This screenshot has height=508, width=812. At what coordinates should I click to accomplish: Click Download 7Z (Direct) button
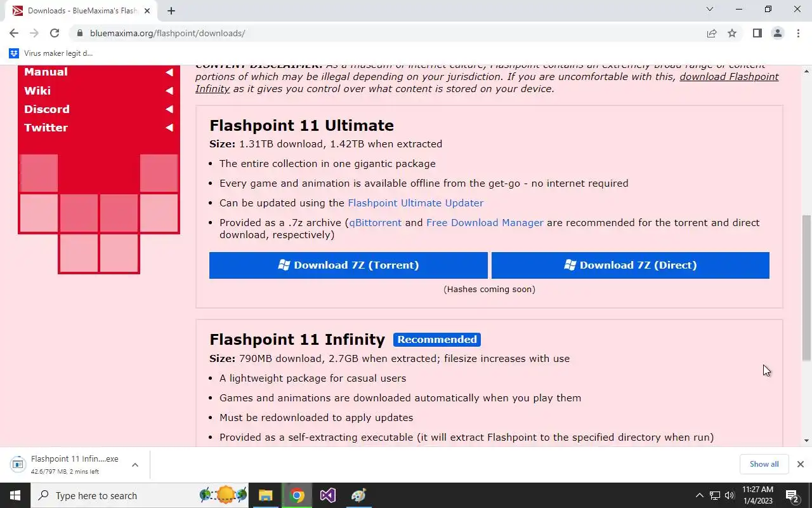[x=631, y=265]
